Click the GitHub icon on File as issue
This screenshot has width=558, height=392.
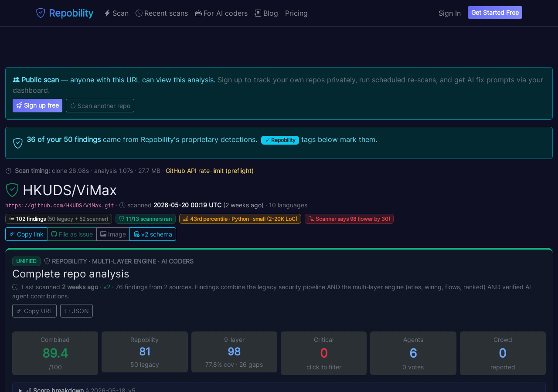[x=54, y=234]
